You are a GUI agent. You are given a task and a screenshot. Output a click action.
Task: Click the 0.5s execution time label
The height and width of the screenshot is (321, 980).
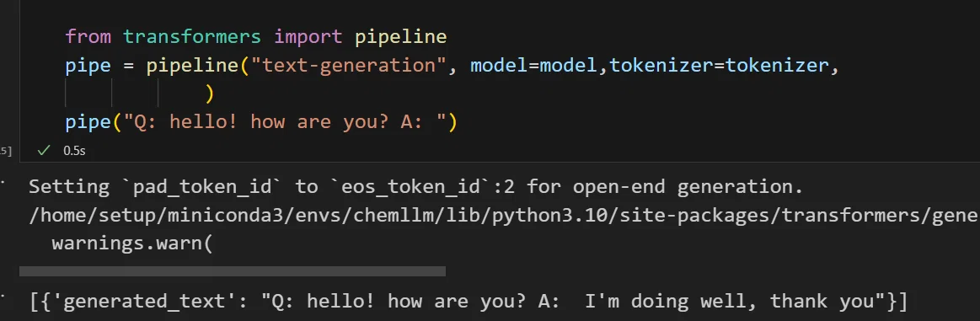74,151
